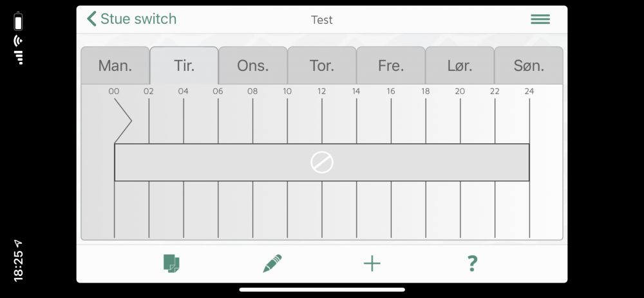Select the Tir. day tab
Screen dimensions: 644x298
[x=184, y=66]
